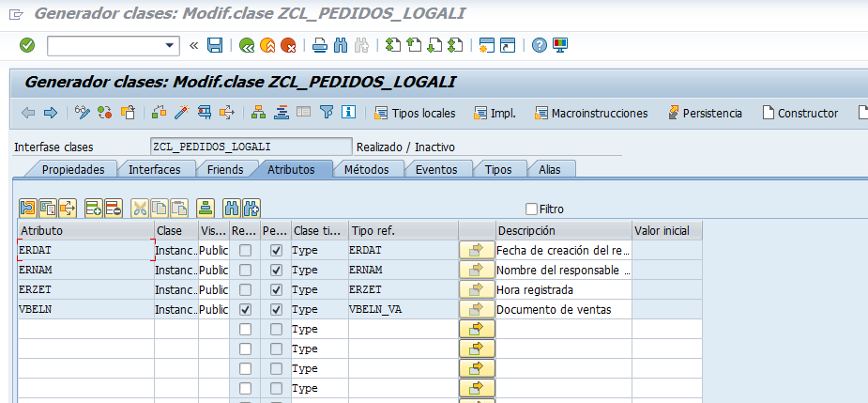
Task: Click the title bar menu toggle icon
Action: click(x=17, y=15)
